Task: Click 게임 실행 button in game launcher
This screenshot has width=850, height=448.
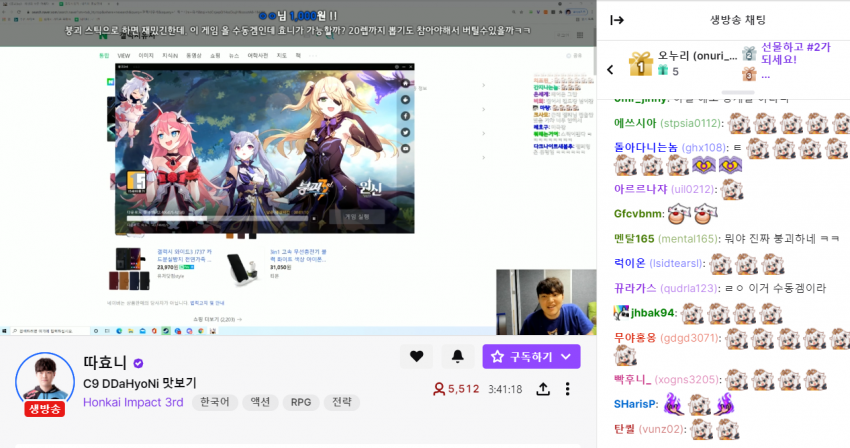Action: 357,216
